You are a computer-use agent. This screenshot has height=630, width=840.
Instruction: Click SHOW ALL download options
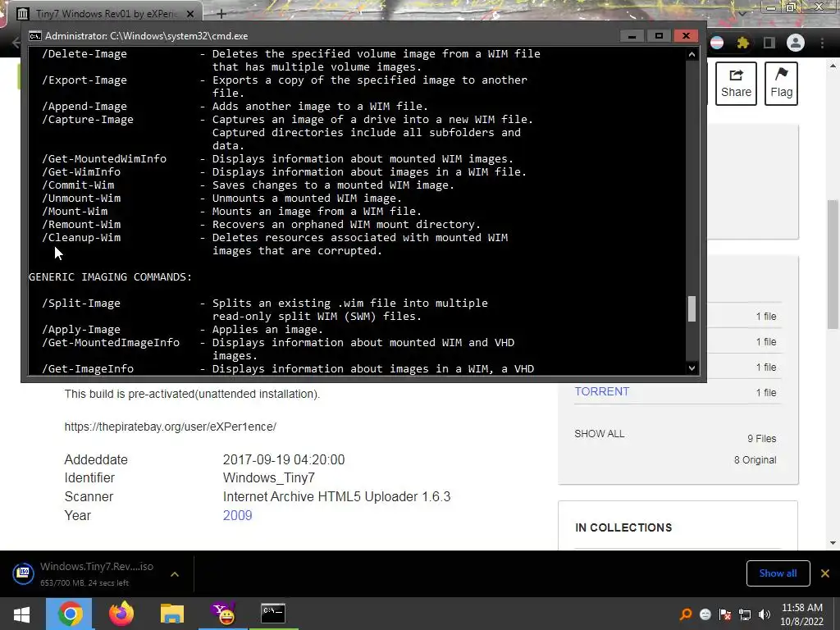click(600, 434)
